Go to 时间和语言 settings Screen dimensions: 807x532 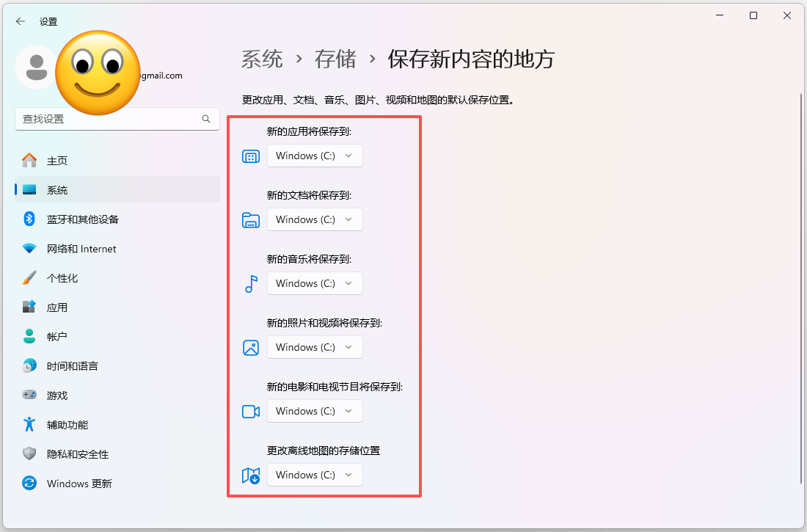click(72, 366)
